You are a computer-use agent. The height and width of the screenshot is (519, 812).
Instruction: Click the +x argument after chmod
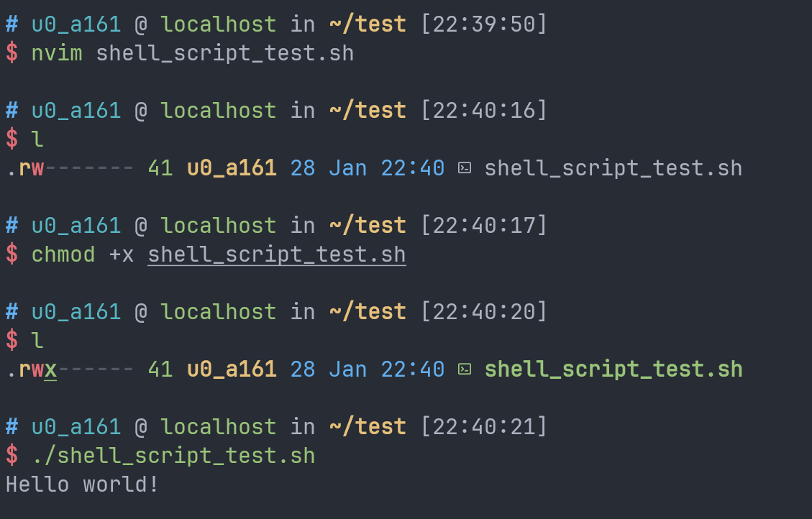(x=121, y=254)
